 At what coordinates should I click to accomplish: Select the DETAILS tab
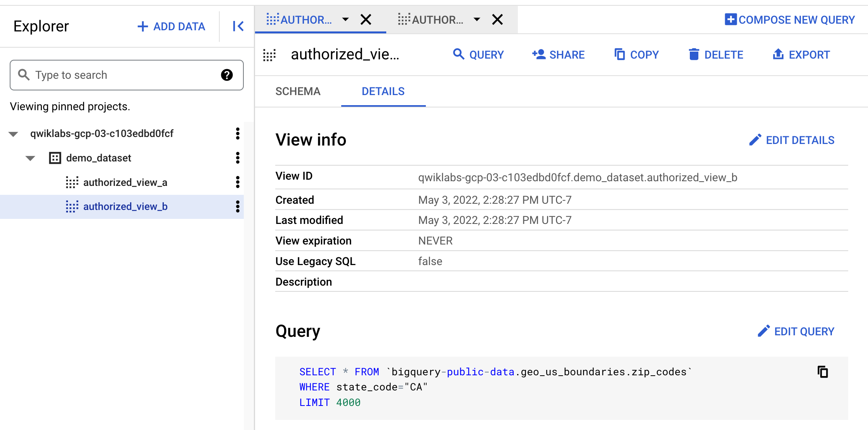click(x=383, y=91)
